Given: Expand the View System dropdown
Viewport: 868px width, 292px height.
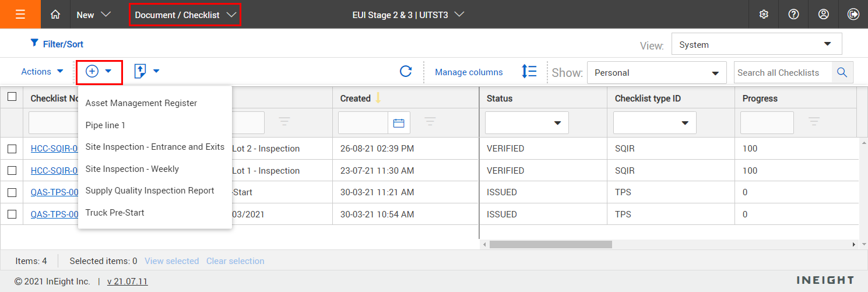Looking at the screenshot, I should [757, 44].
